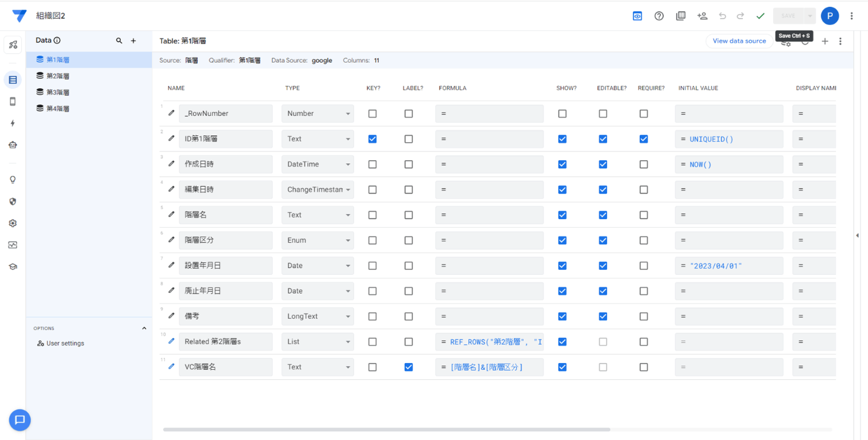Click the NOW() initial value field

click(x=729, y=164)
